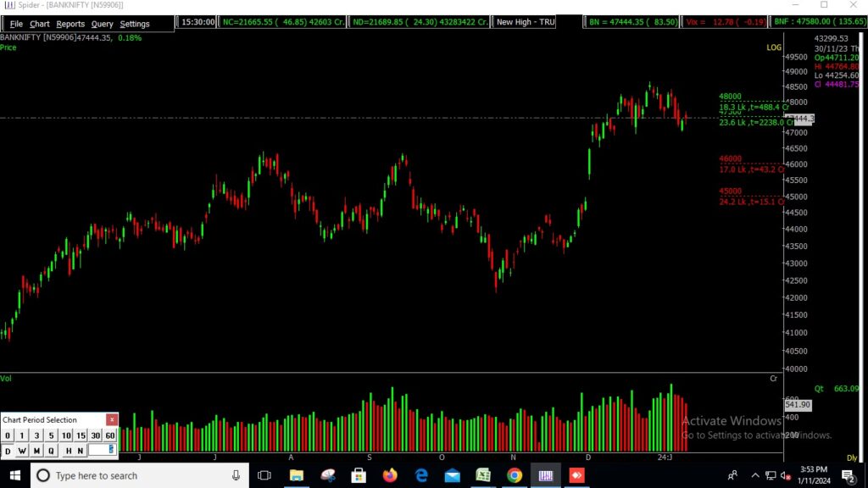This screenshot has height=488, width=868.
Task: Select the 5-minute chart period button
Action: point(51,435)
